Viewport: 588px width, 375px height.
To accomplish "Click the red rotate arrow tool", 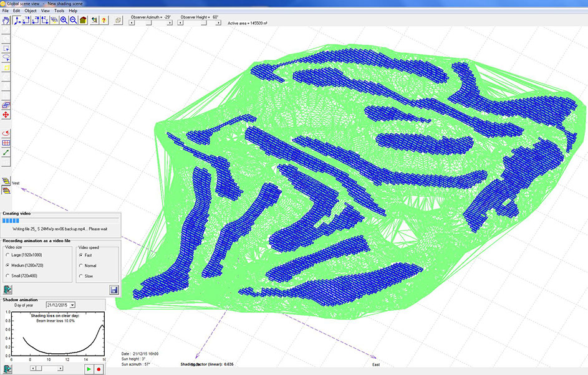I will (x=6, y=133).
